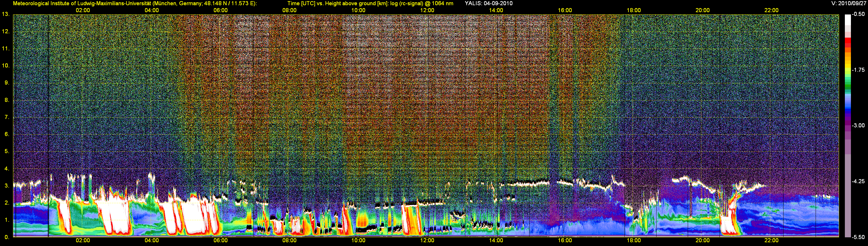868x246 pixels.
Task: Click the 6. km height axis label
Action: pos(7,134)
